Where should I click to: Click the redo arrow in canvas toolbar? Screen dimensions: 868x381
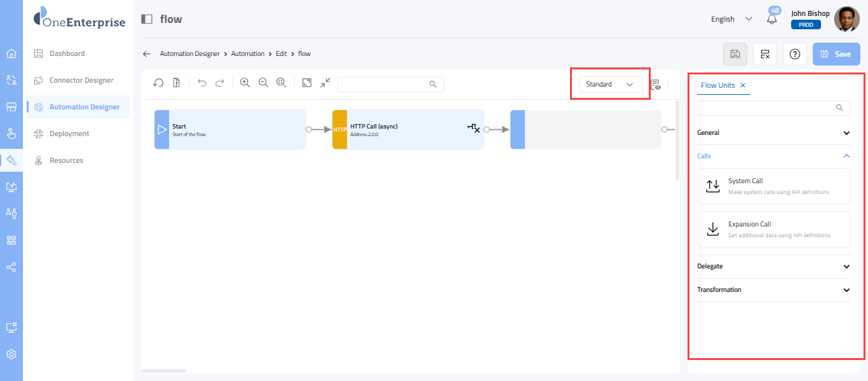pyautogui.click(x=220, y=83)
